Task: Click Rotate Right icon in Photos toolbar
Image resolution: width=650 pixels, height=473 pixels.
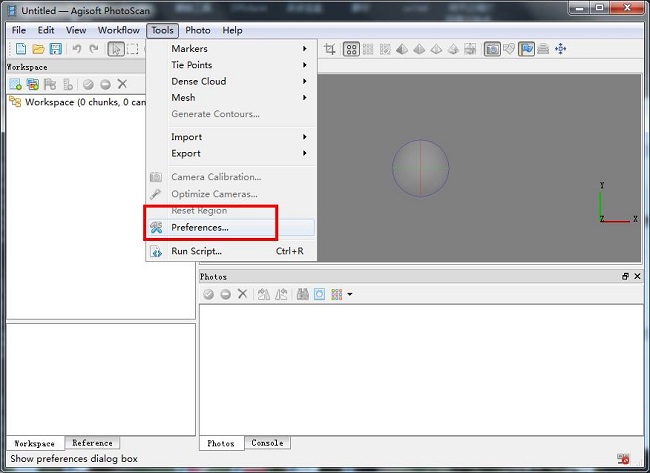Action: coord(281,294)
